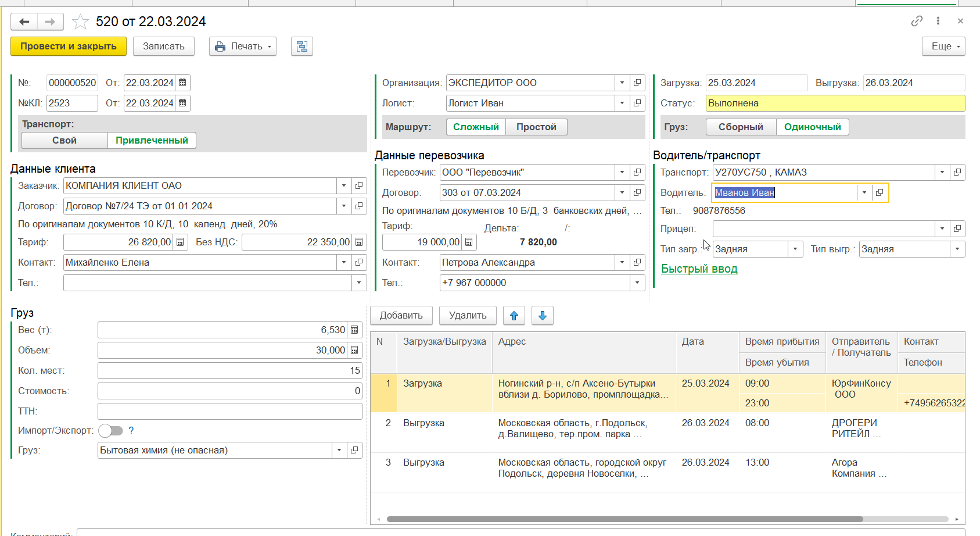Open Водитель record with its open icon
980x536 pixels.
(880, 192)
